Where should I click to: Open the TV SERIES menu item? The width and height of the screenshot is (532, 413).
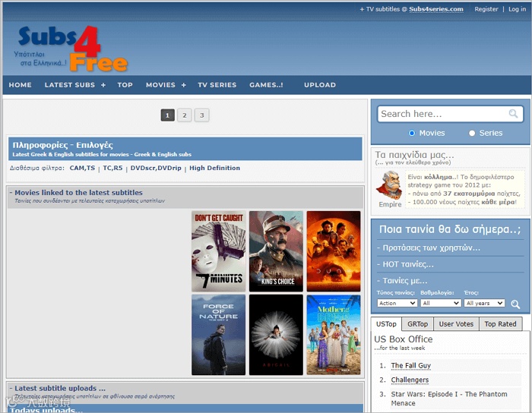217,85
